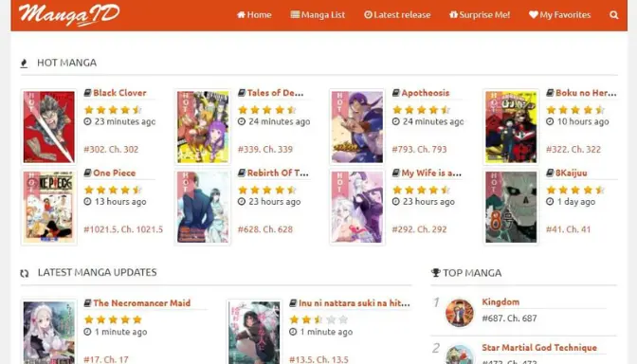This screenshot has height=364, width=637.
Task: Open the Tales of De... title link
Action: click(x=275, y=93)
